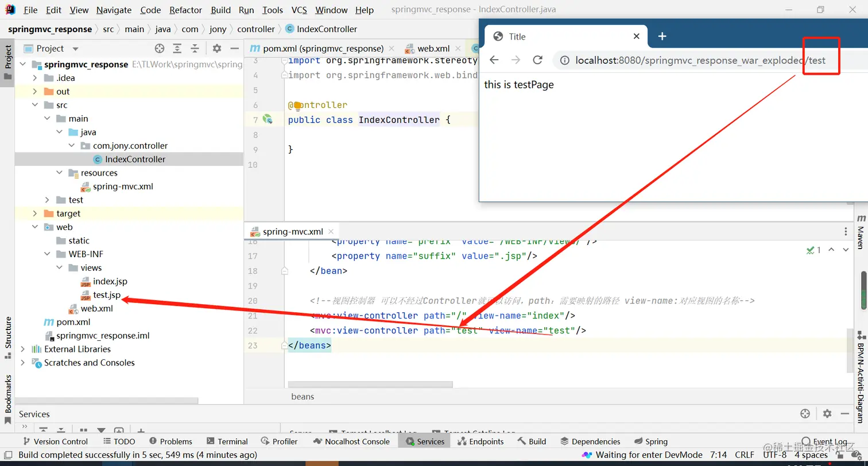Expand all nodes in the Project panel
The image size is (868, 466).
coord(177,49)
